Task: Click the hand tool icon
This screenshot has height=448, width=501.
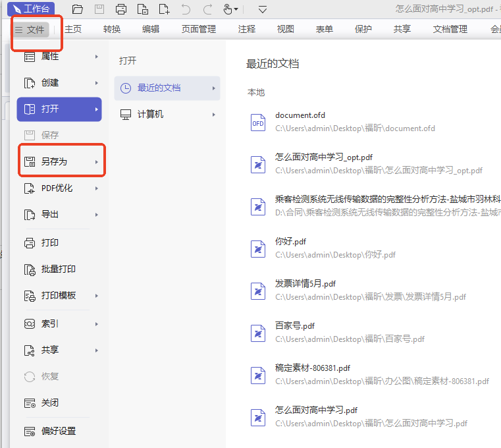Action: pyautogui.click(x=228, y=9)
